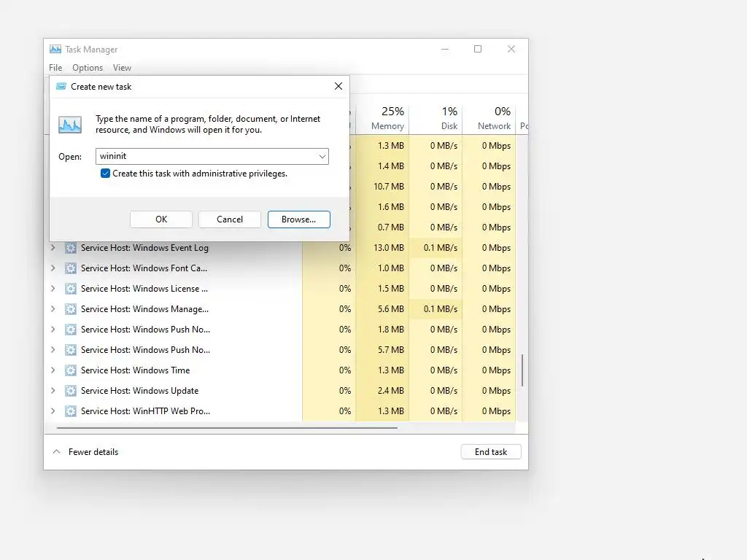This screenshot has height=560, width=747.
Task: Click gear icon of Service Host: Windows Event Log
Action: click(x=71, y=248)
